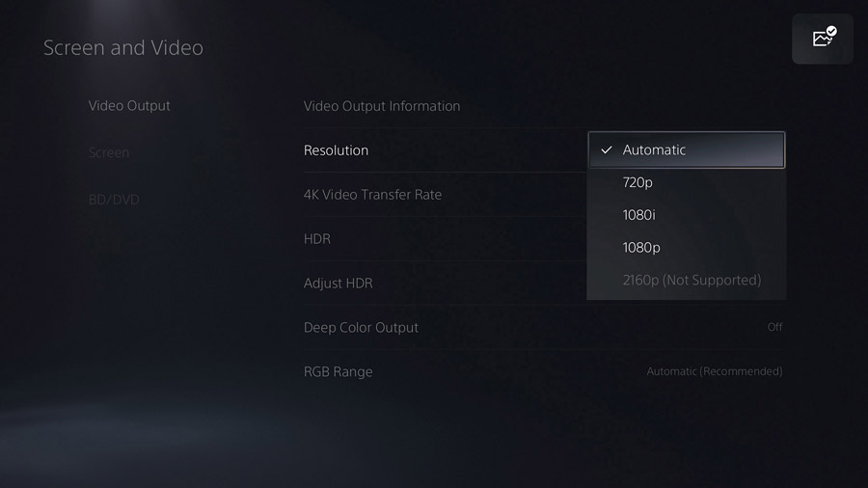Open the Resolution setting row
868x488 pixels.
tap(336, 150)
